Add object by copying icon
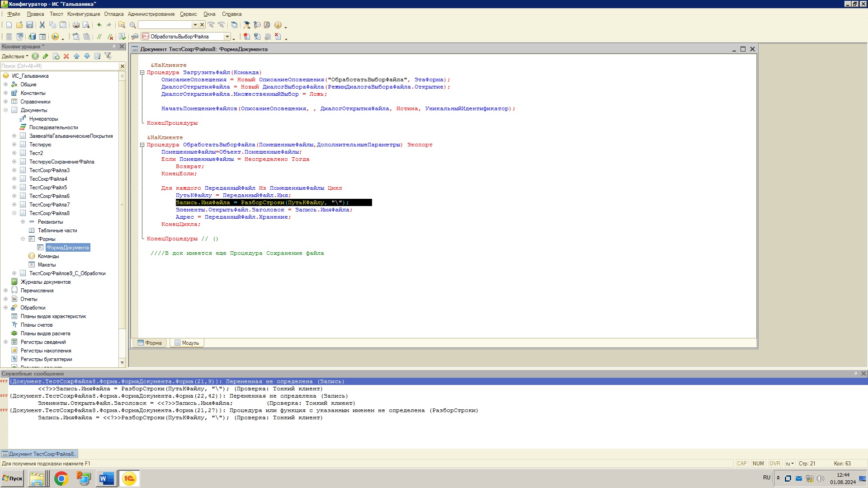868x488 pixels. coord(56,56)
